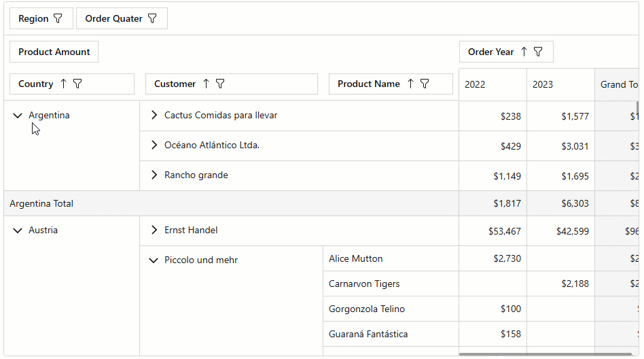The height and width of the screenshot is (359, 644).
Task: Click the Product Amount data field button
Action: [x=54, y=52]
